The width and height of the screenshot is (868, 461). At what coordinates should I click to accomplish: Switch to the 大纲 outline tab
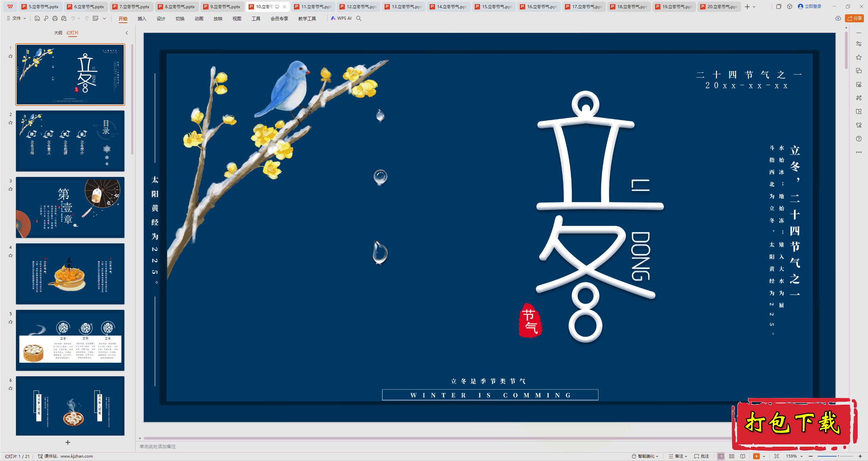click(58, 33)
